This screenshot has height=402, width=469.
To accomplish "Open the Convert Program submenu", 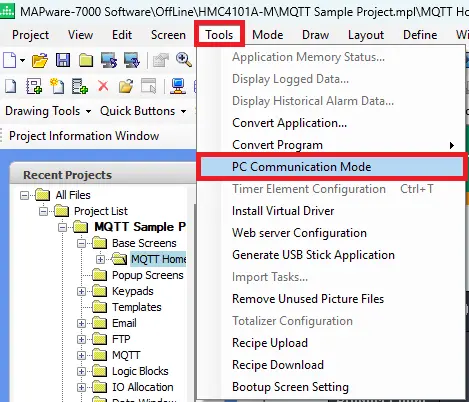I will [331, 145].
